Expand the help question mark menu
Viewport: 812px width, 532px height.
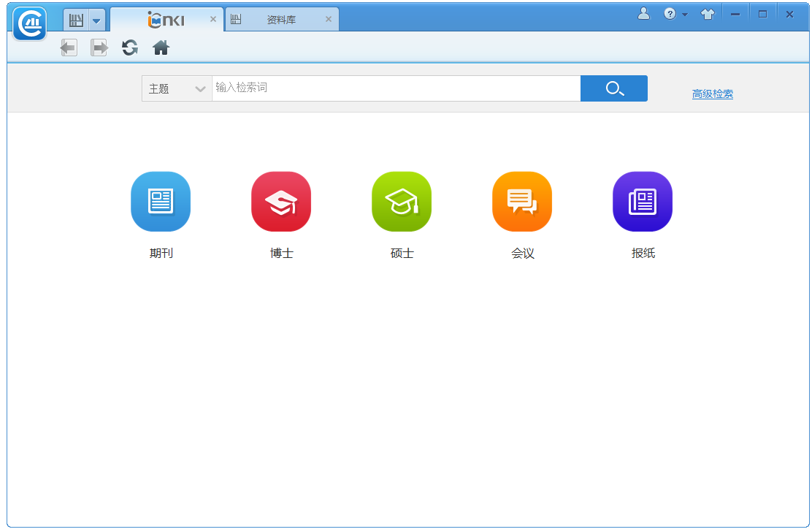point(675,14)
